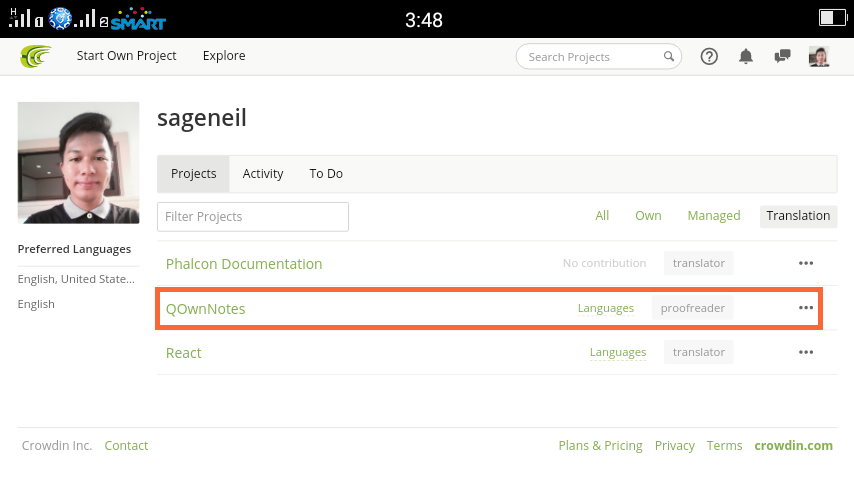The height and width of the screenshot is (480, 854).
Task: Click the search magnifier icon
Action: click(668, 56)
